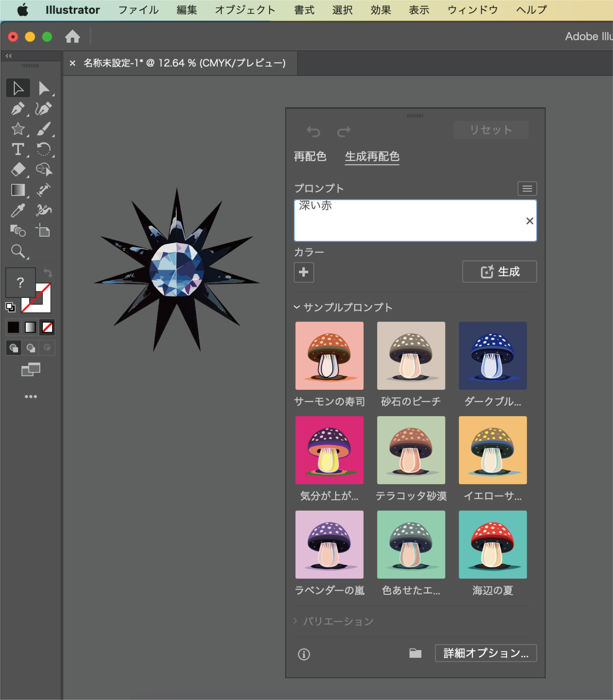The height and width of the screenshot is (700, 613).
Task: Select the Eyedropper tool
Action: (17, 210)
